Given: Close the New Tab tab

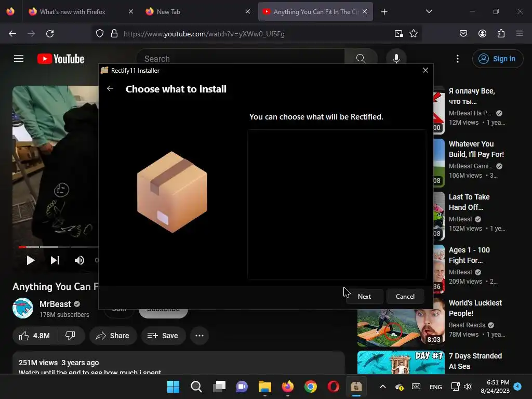Looking at the screenshot, I should (248, 12).
